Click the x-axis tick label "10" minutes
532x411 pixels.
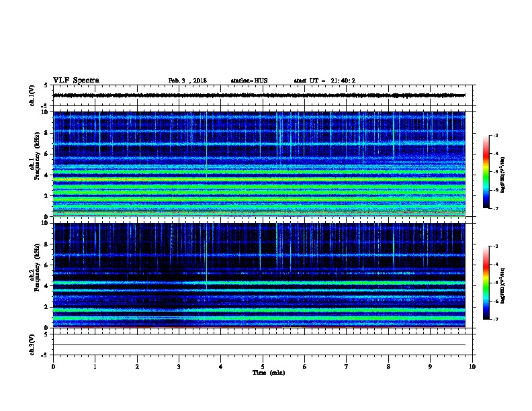tap(472, 367)
